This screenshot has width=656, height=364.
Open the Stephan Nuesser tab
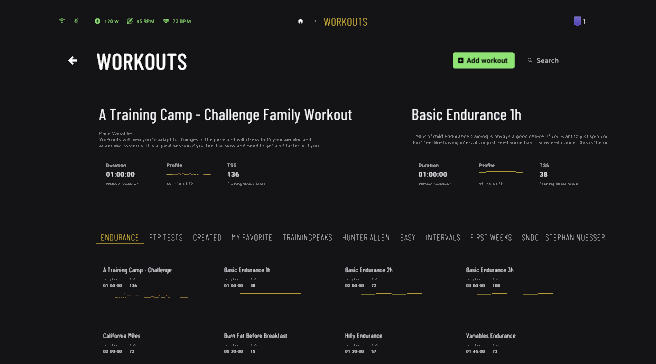(x=575, y=238)
